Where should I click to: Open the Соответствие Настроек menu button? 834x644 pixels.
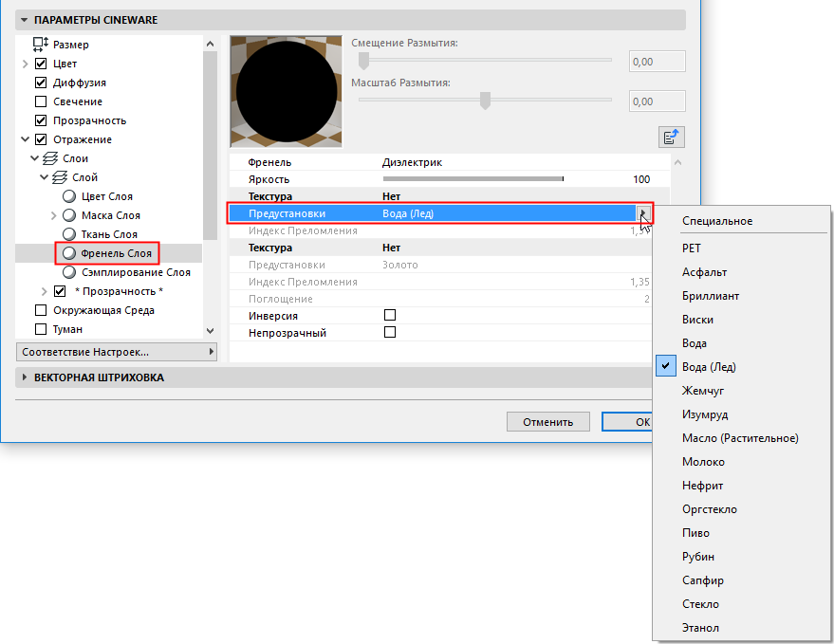point(117,352)
